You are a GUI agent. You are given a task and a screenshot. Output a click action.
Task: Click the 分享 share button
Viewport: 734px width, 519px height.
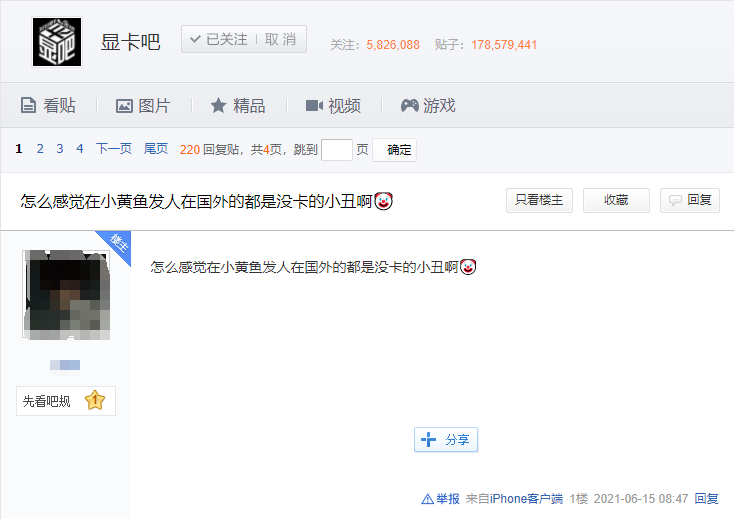[446, 439]
